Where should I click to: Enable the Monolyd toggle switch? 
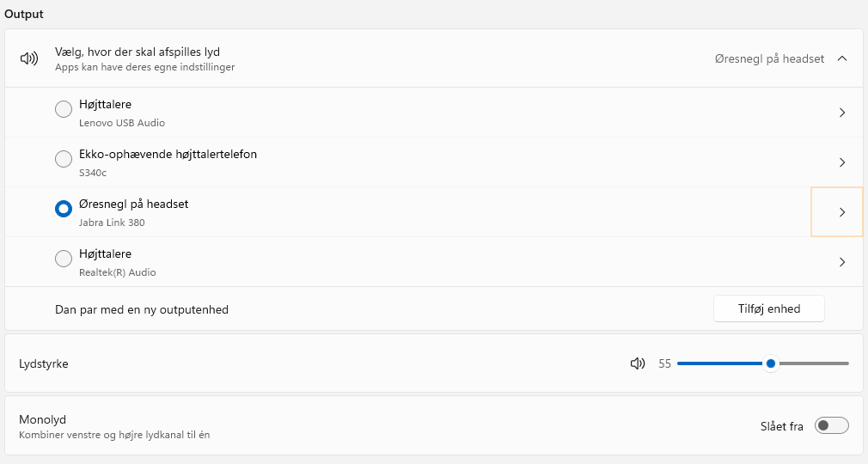tap(831, 425)
